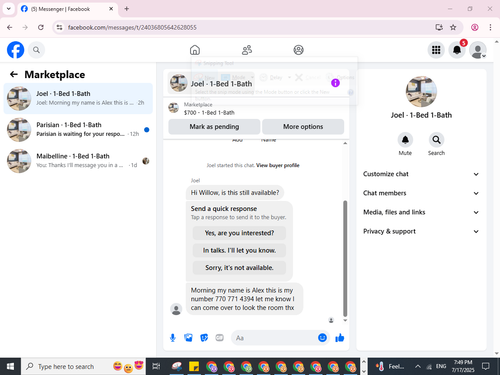Attach a file with the photo icon
Screen dimensions: 500x375
[188, 338]
